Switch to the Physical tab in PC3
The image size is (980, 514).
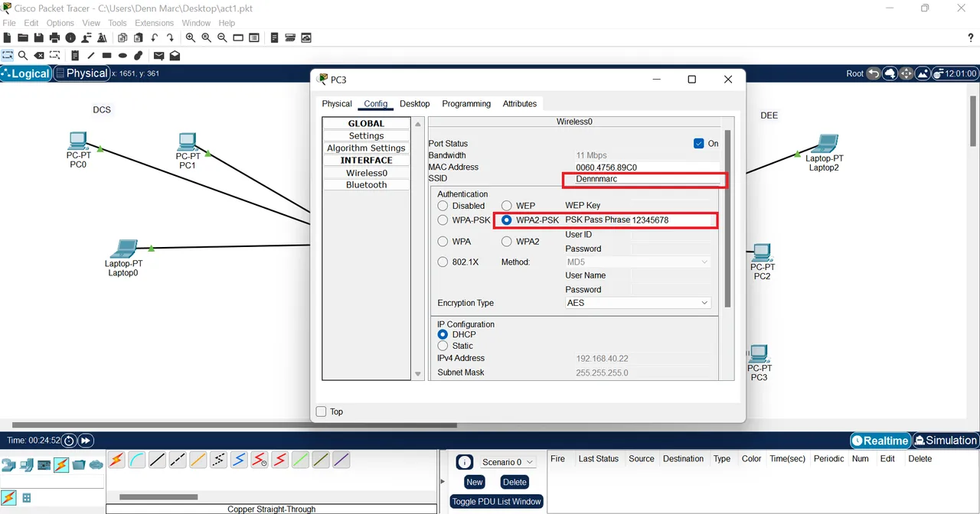point(337,104)
